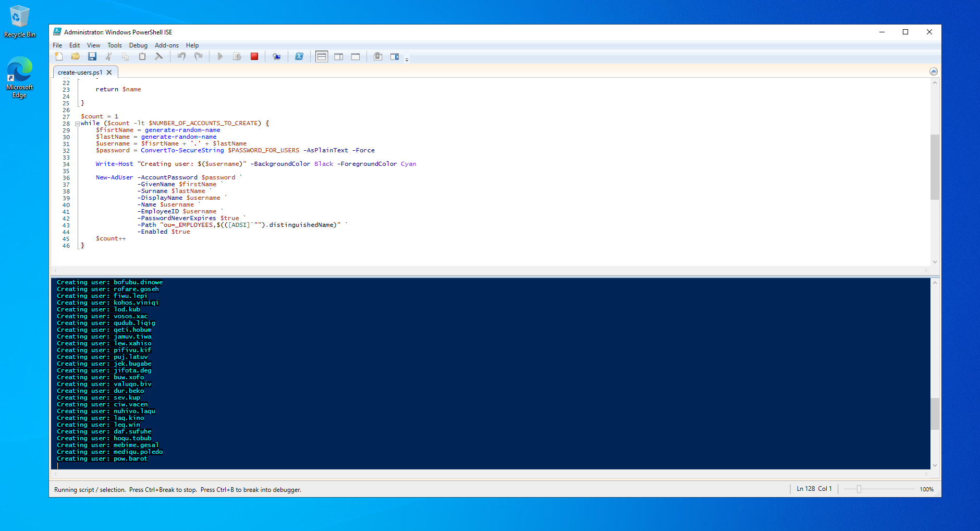This screenshot has height=531, width=980.
Task: Close the create-users.ps1 tab
Action: [109, 73]
